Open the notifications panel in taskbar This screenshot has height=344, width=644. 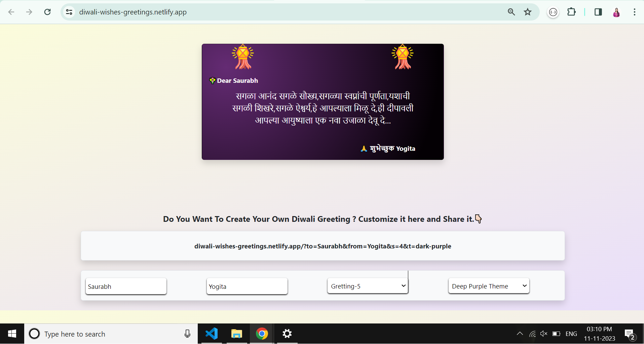coord(629,334)
